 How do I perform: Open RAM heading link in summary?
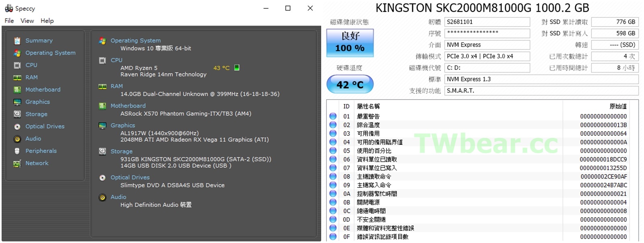click(x=117, y=86)
